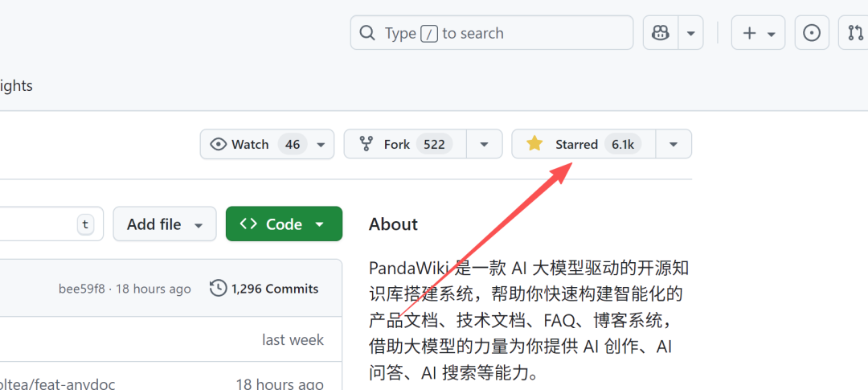
Task: Expand the Add file dropdown
Action: 164,224
